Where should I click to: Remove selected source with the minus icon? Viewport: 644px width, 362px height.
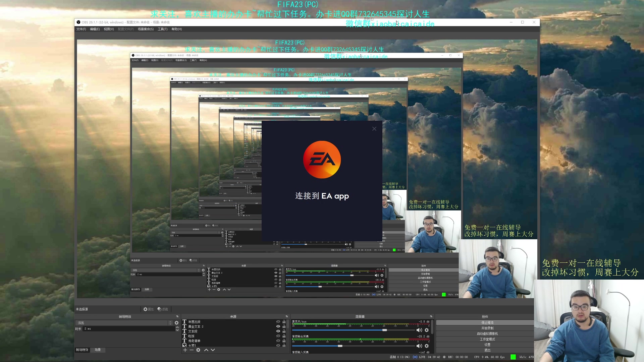[192, 350]
